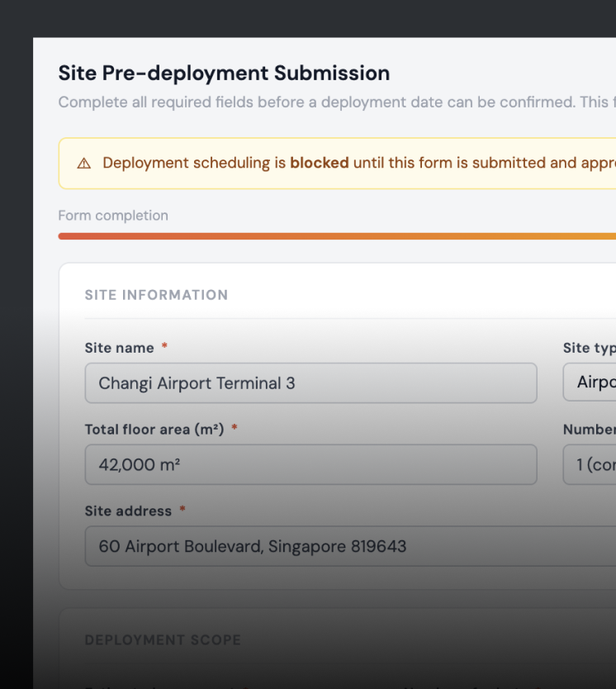Click the 'Site name' field label

[120, 348]
